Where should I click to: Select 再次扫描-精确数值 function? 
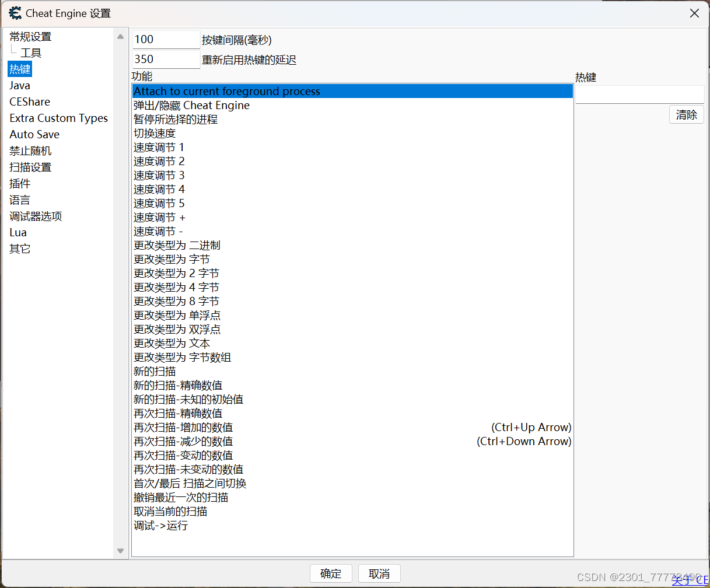[x=352, y=414]
